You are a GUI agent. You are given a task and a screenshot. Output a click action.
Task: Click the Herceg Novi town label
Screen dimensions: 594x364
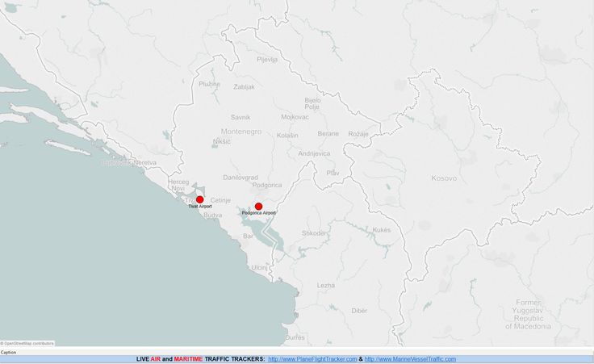(178, 186)
